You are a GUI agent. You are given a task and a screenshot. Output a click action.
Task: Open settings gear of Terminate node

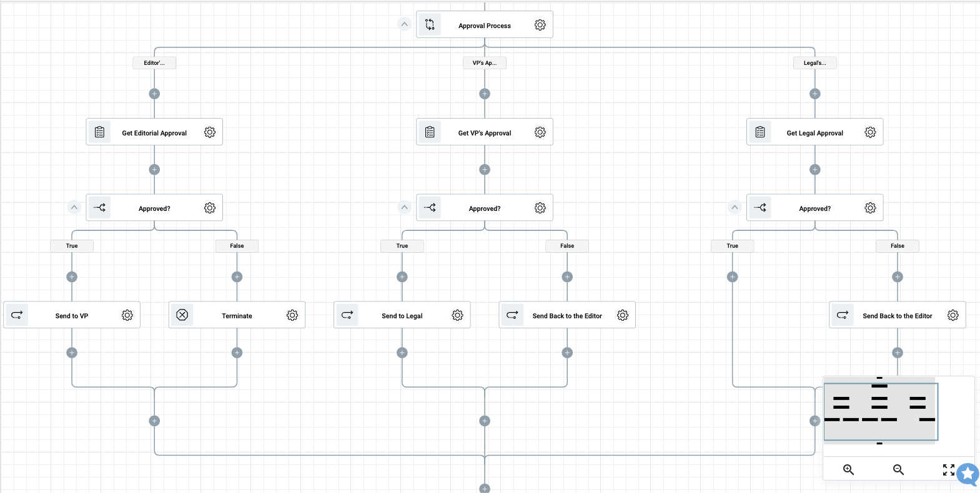(292, 315)
